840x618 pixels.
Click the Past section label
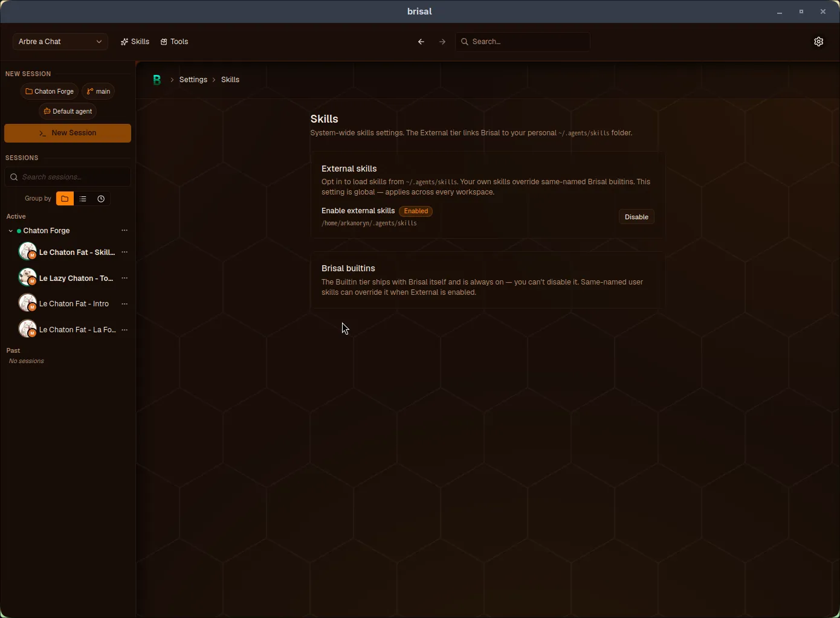pyautogui.click(x=13, y=350)
